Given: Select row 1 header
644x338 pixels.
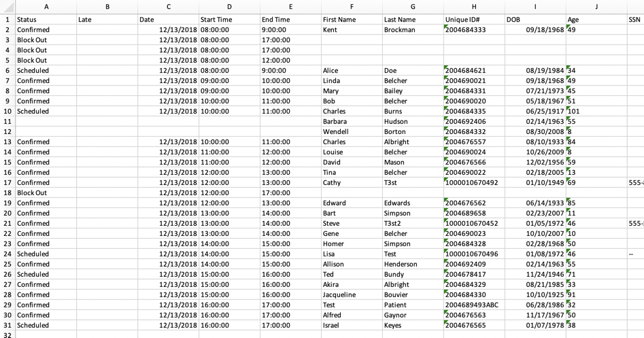Looking at the screenshot, I should click(x=7, y=20).
